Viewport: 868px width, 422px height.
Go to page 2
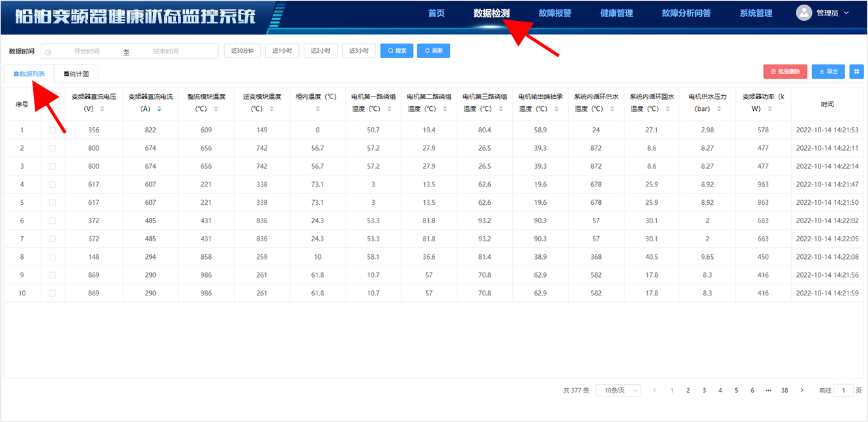[x=688, y=390]
